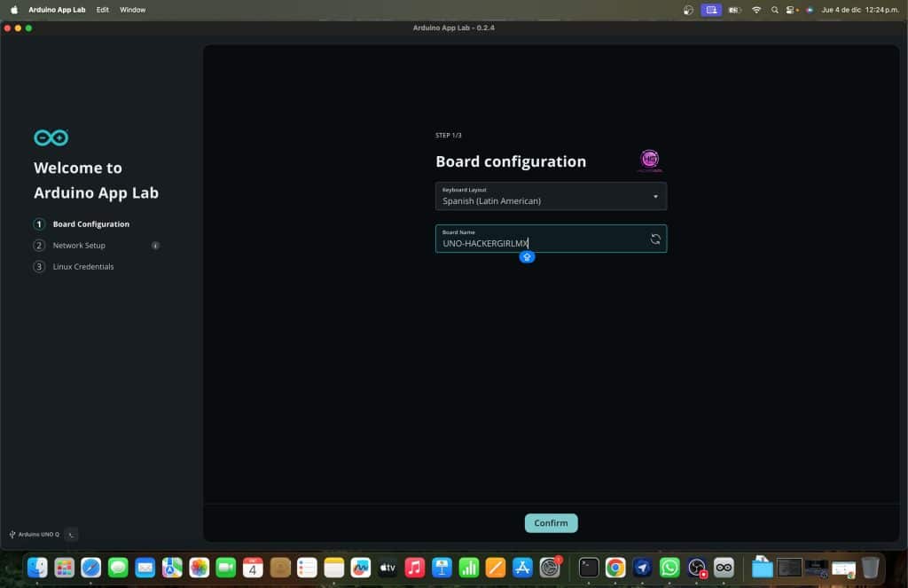Click the info icon next to Network Setup
The height and width of the screenshot is (588, 908).
click(155, 246)
